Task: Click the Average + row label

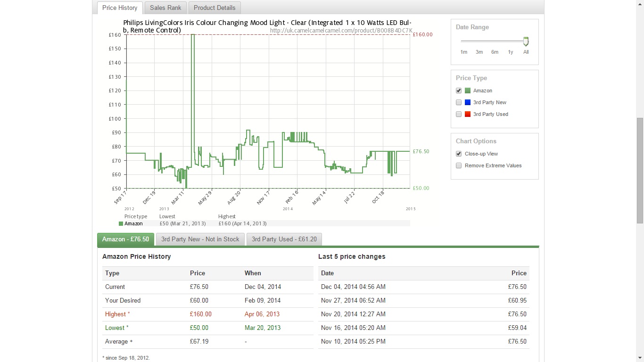Action: [x=119, y=341]
